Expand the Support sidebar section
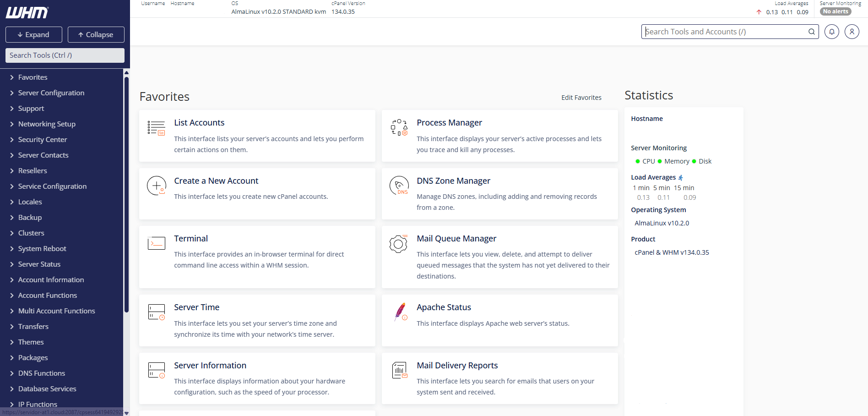The image size is (868, 416). pos(62,109)
